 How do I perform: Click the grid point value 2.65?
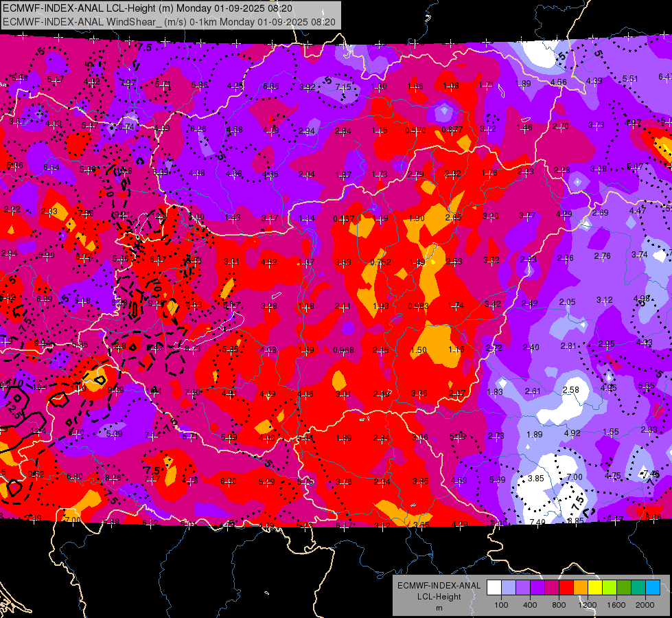[x=453, y=218]
